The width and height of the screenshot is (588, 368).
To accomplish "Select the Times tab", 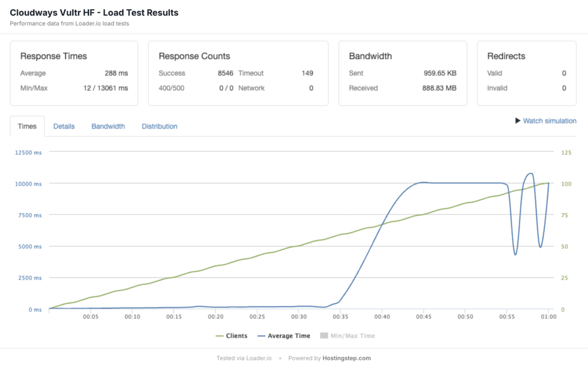I will (27, 126).
